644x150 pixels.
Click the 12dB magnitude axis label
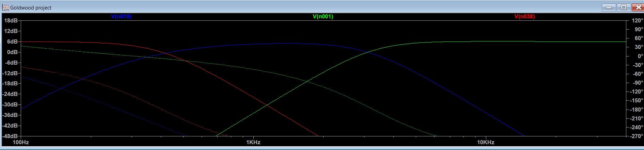(x=11, y=31)
